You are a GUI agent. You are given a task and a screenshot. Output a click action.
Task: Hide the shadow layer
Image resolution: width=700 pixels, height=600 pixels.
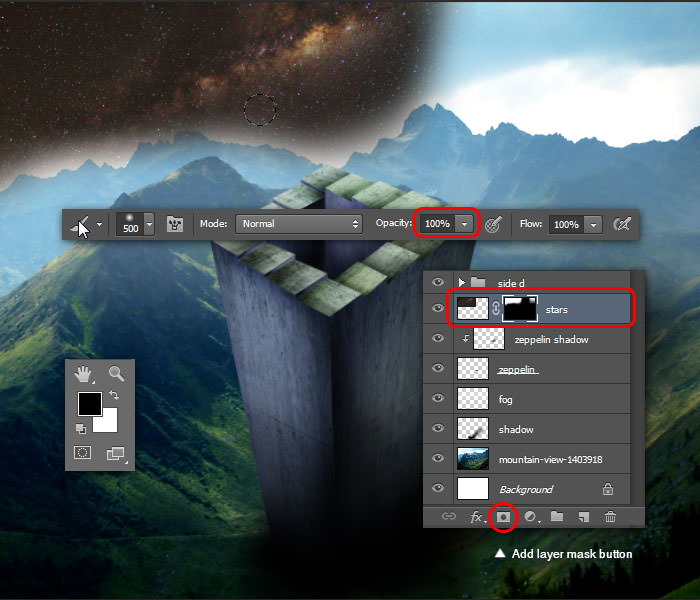pyautogui.click(x=438, y=428)
